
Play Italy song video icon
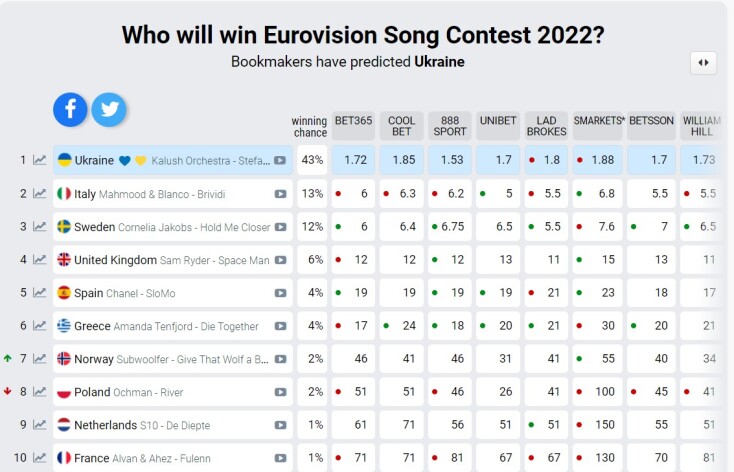(x=280, y=194)
